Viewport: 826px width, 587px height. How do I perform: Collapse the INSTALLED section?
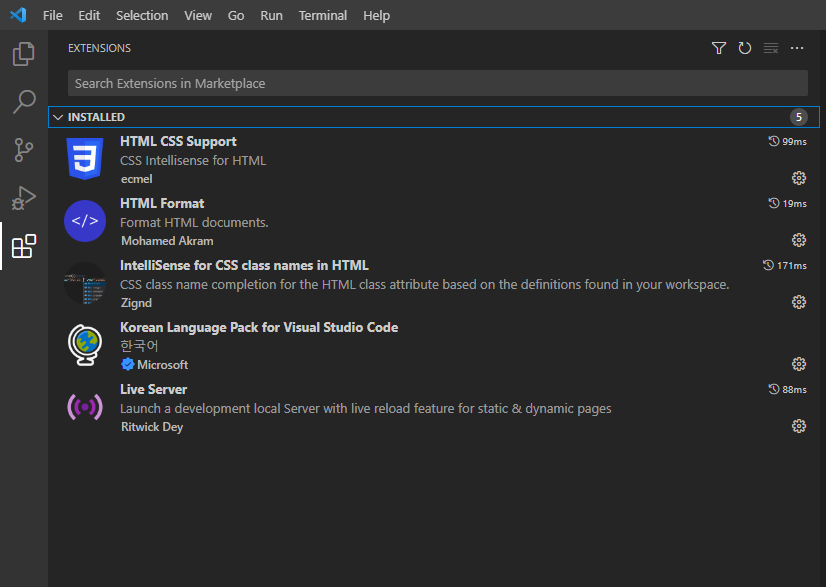tap(58, 117)
